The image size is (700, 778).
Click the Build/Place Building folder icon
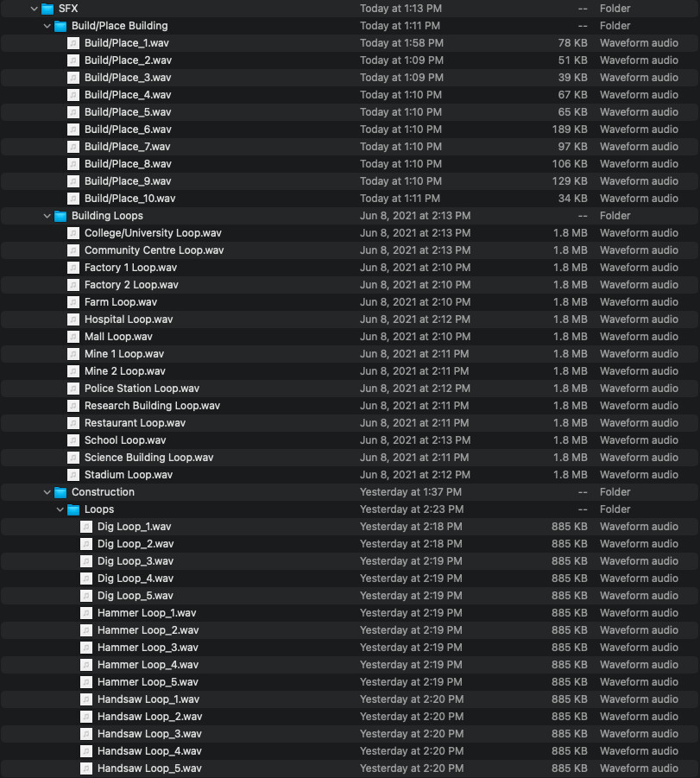(60, 26)
